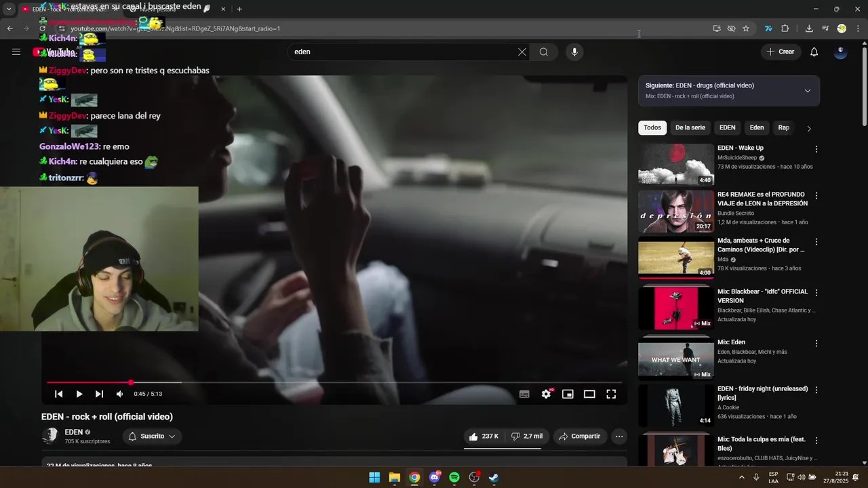
Task: Open player settings gear
Action: click(546, 394)
